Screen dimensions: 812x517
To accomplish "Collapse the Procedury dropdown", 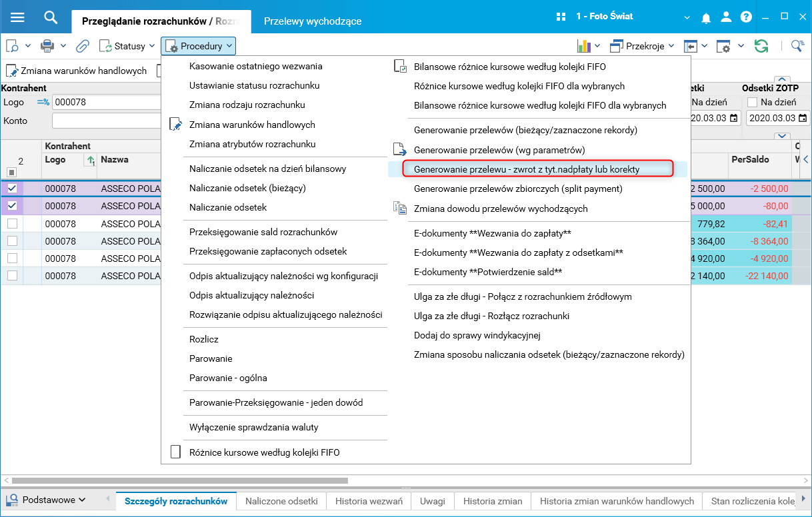I will (x=199, y=46).
